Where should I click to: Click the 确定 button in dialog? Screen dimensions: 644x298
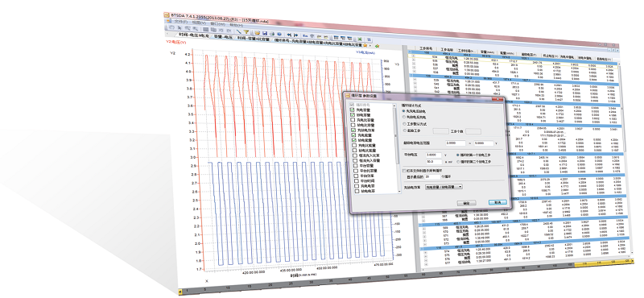[467, 203]
